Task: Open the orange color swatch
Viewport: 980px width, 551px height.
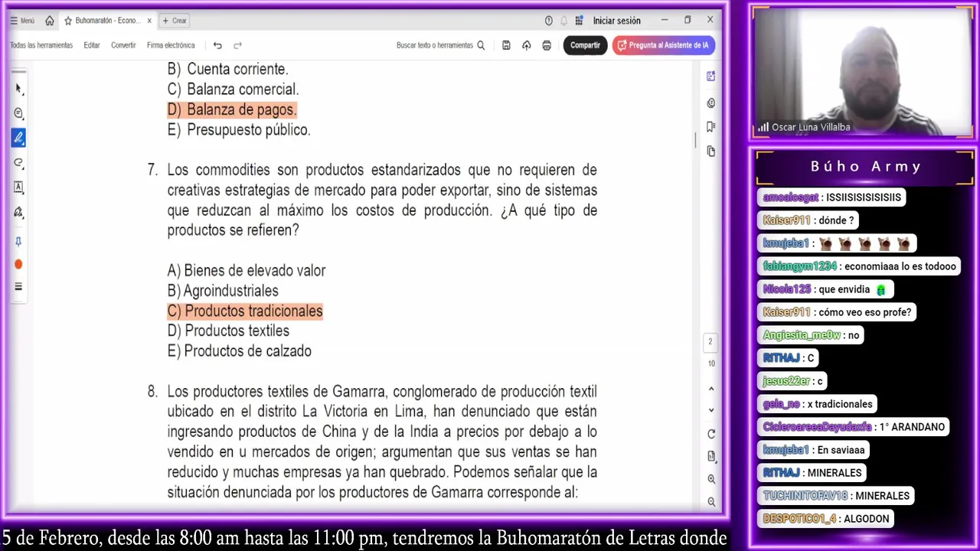Action: point(18,264)
